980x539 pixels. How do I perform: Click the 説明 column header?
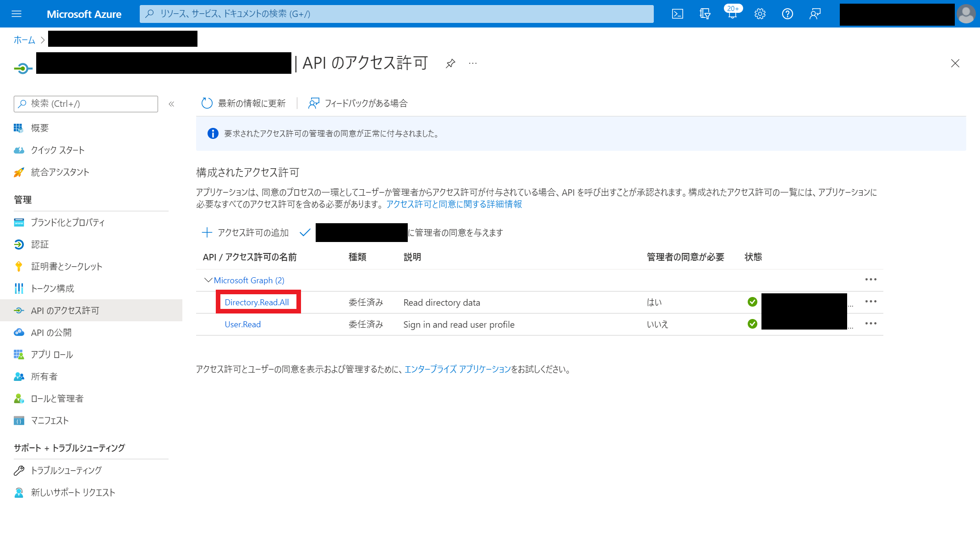point(412,257)
